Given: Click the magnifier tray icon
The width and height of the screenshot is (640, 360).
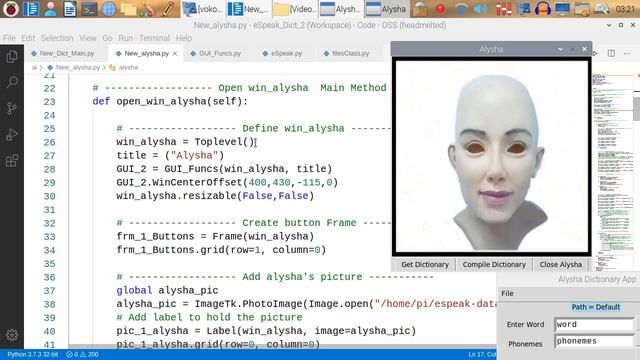Looking at the screenshot, I should point(602,9).
